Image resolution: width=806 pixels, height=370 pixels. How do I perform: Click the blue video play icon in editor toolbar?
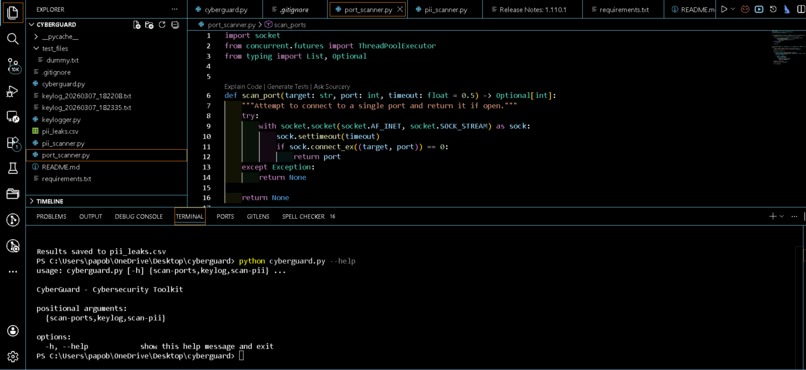[760, 9]
